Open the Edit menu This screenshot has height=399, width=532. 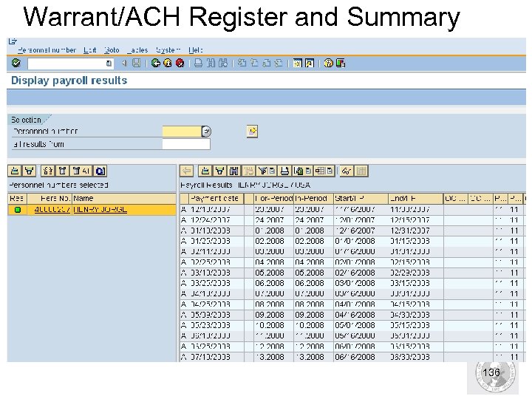click(90, 50)
